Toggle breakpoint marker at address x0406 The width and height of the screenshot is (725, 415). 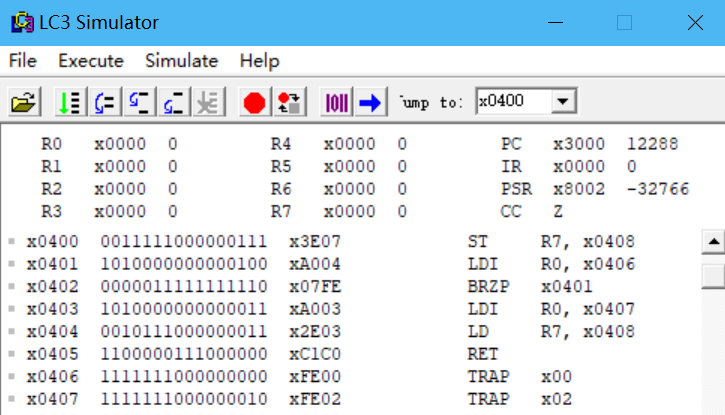pos(12,376)
